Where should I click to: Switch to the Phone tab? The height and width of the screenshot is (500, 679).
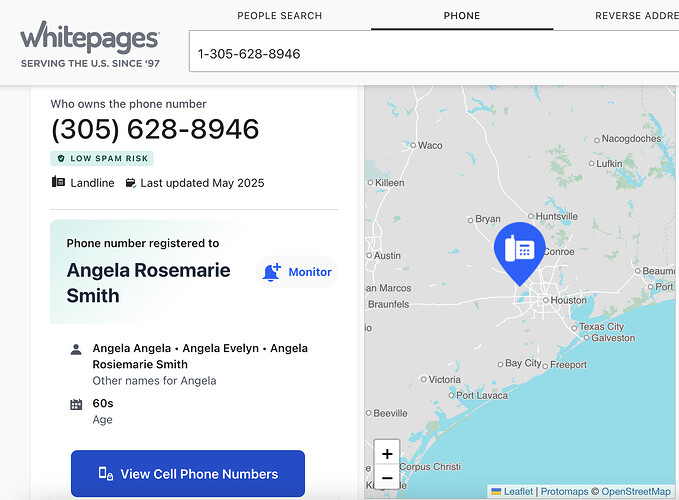462,16
